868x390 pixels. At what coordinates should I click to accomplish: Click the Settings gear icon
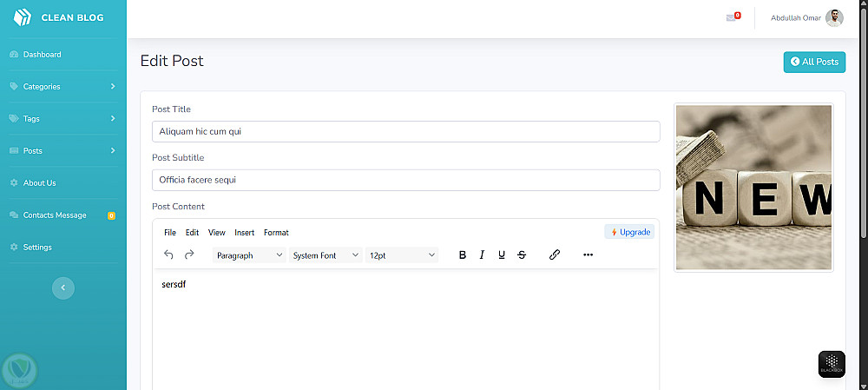[x=14, y=247]
